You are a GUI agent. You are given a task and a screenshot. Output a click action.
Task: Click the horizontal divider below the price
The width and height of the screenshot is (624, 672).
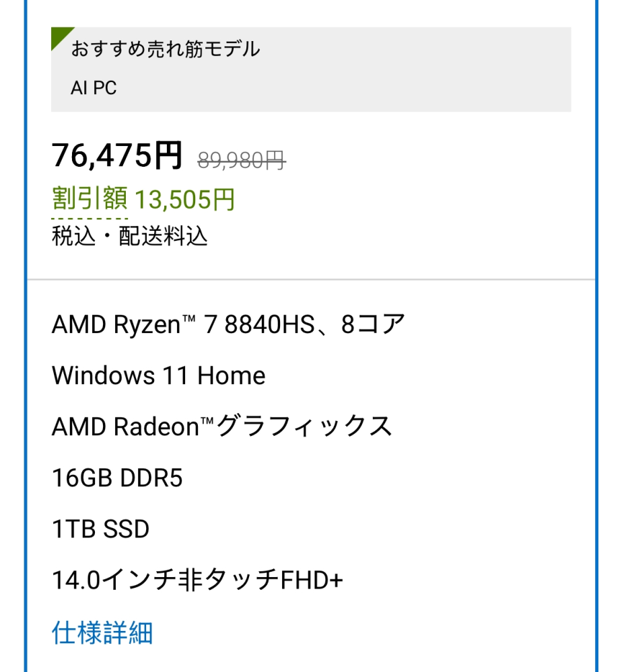pos(311,279)
